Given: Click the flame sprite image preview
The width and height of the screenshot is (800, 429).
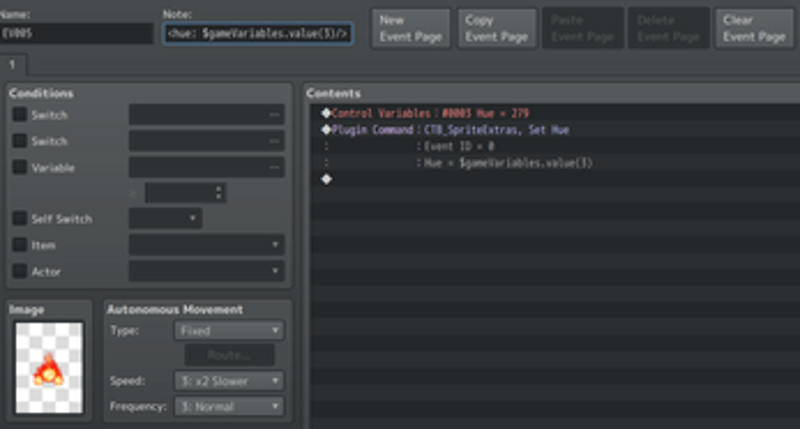Looking at the screenshot, I should (49, 367).
